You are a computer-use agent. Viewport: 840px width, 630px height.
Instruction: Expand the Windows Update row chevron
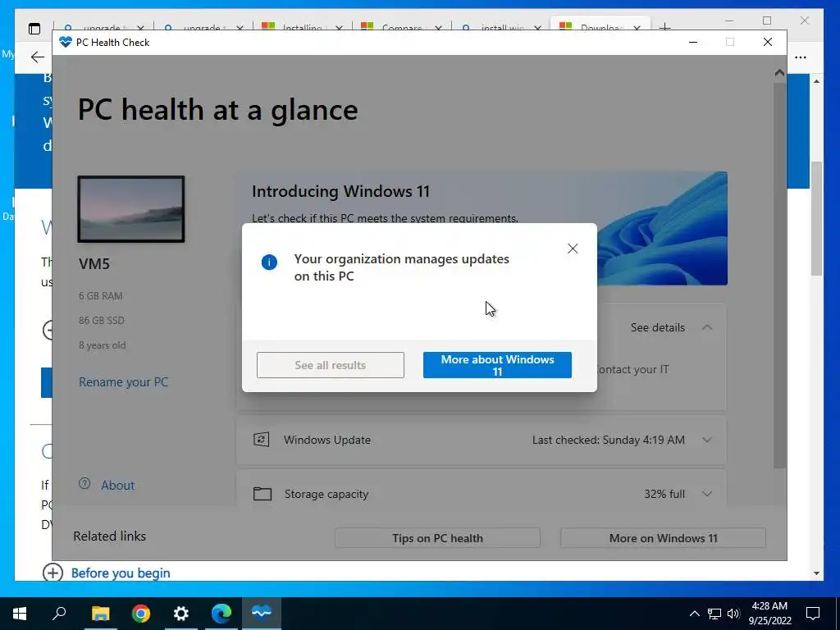[707, 440]
